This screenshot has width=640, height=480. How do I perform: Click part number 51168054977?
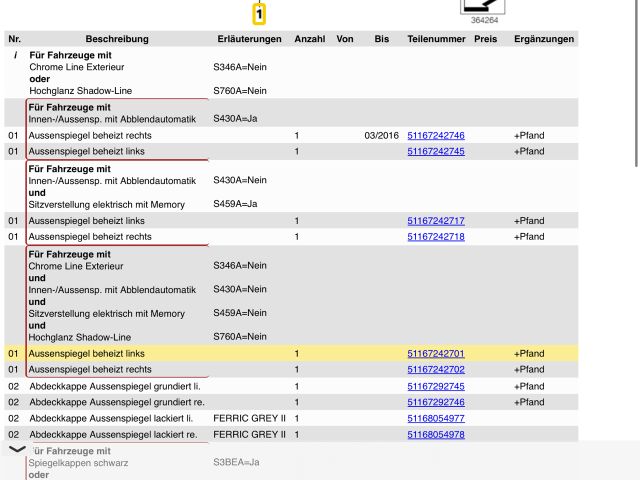coord(435,418)
